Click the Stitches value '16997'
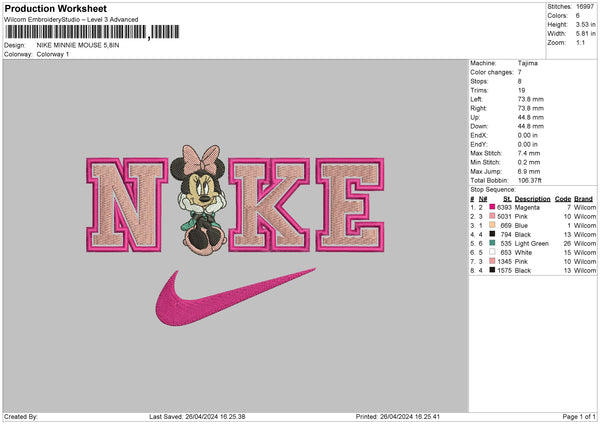 click(585, 7)
